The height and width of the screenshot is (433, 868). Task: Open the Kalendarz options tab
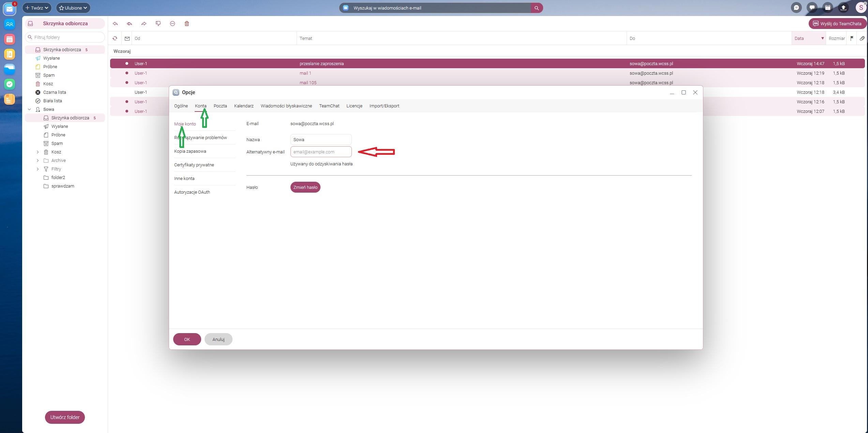pyautogui.click(x=244, y=106)
